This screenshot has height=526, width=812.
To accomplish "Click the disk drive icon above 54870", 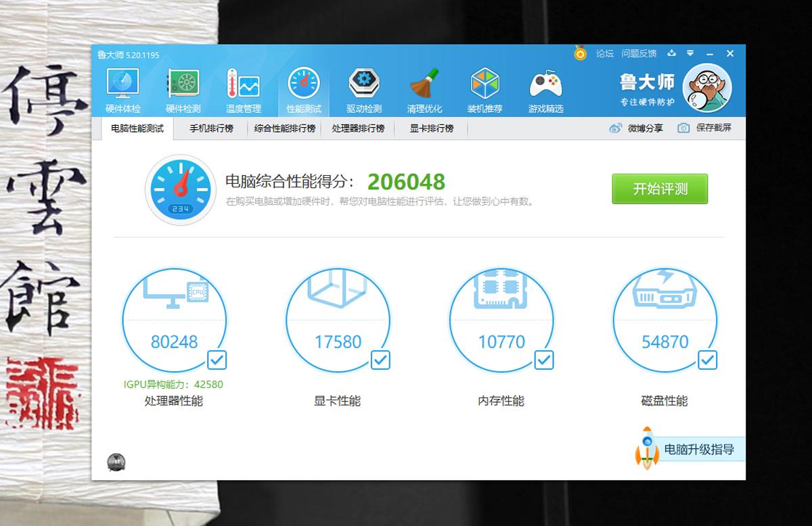I will point(665,288).
